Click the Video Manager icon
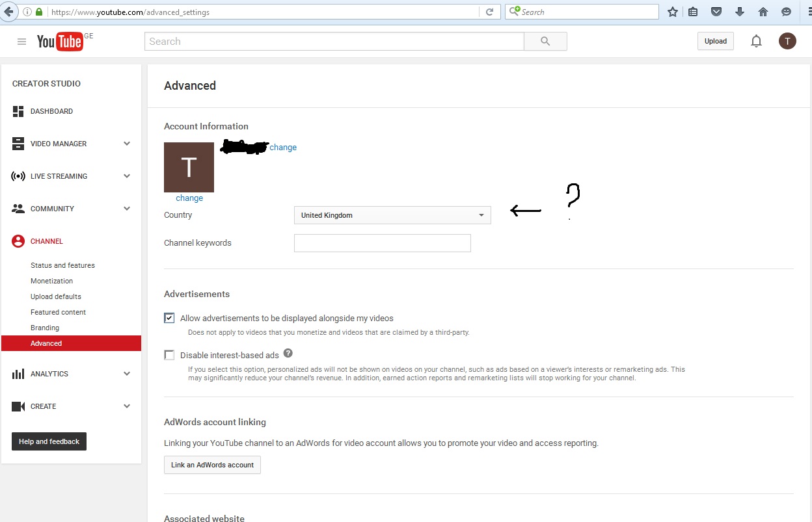 coord(18,144)
